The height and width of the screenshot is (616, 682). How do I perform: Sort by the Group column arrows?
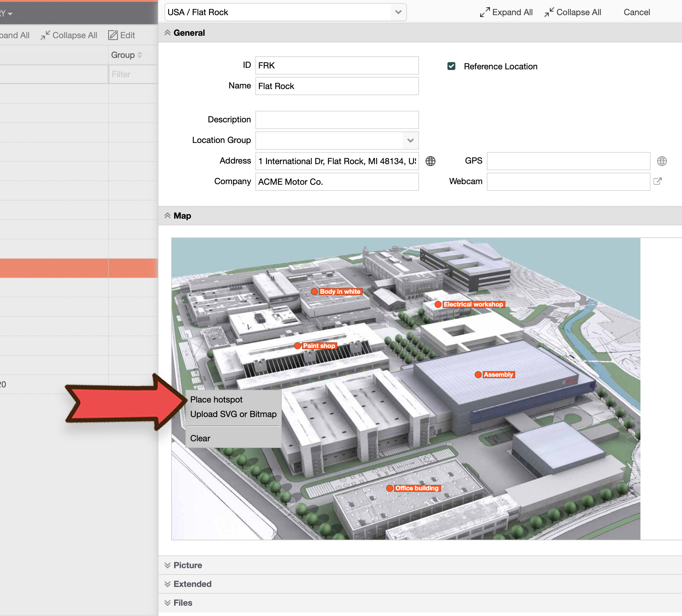(140, 55)
